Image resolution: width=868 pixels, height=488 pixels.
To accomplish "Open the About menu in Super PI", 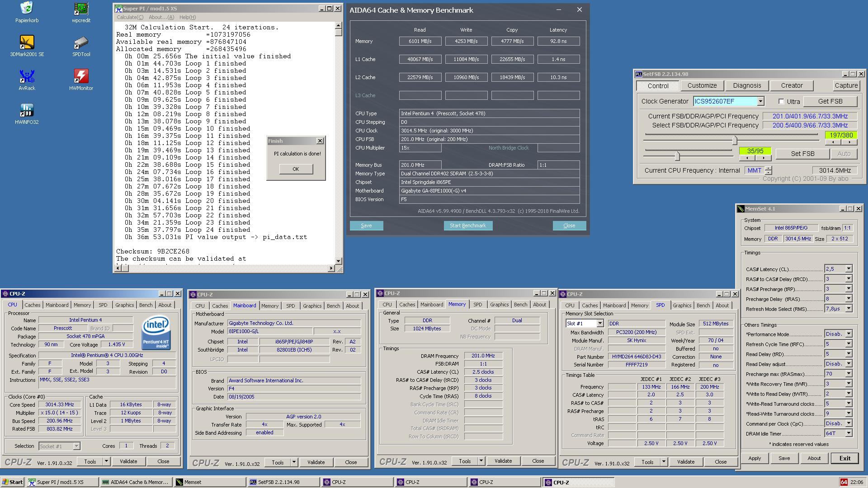I will pyautogui.click(x=161, y=17).
